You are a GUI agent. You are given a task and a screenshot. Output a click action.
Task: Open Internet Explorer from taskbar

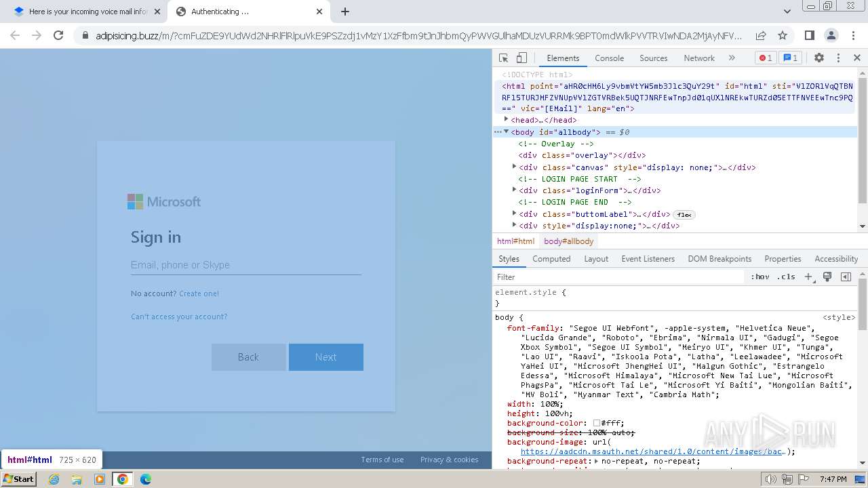(54, 479)
